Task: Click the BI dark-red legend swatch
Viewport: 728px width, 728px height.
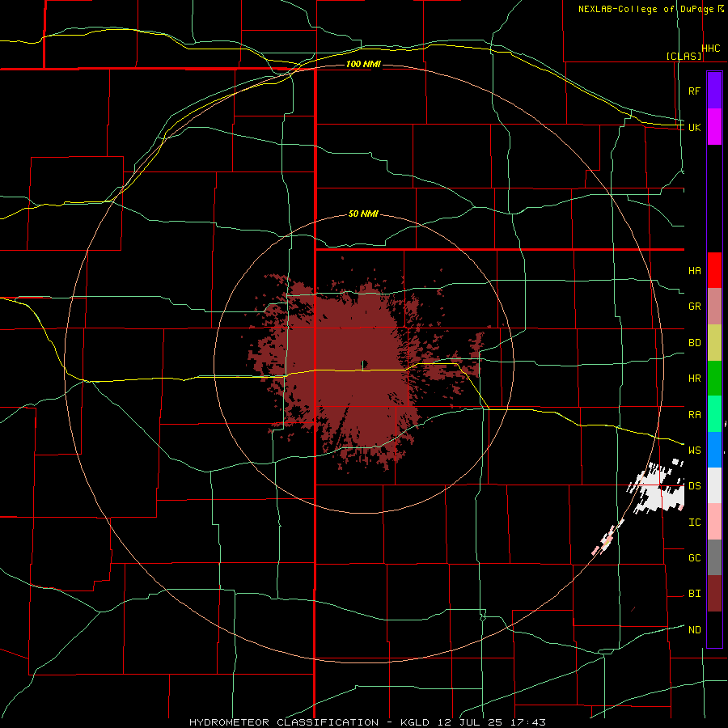Action: [x=714, y=594]
